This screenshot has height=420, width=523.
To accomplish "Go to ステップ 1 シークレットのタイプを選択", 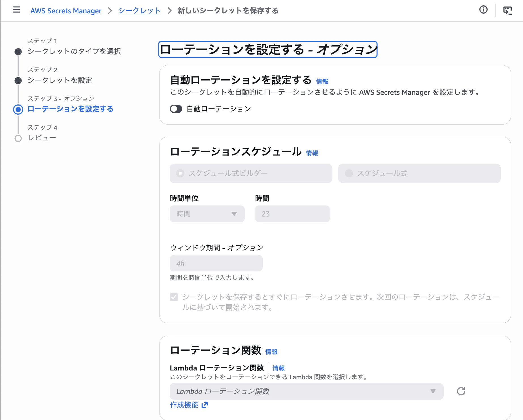I will [75, 52].
